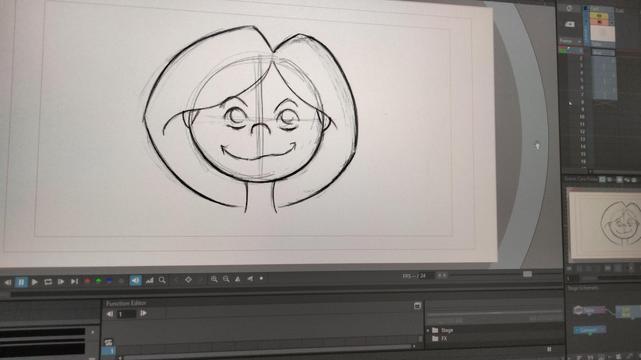641x360 pixels.
Task: Jump to last frame button
Action: [74, 282]
